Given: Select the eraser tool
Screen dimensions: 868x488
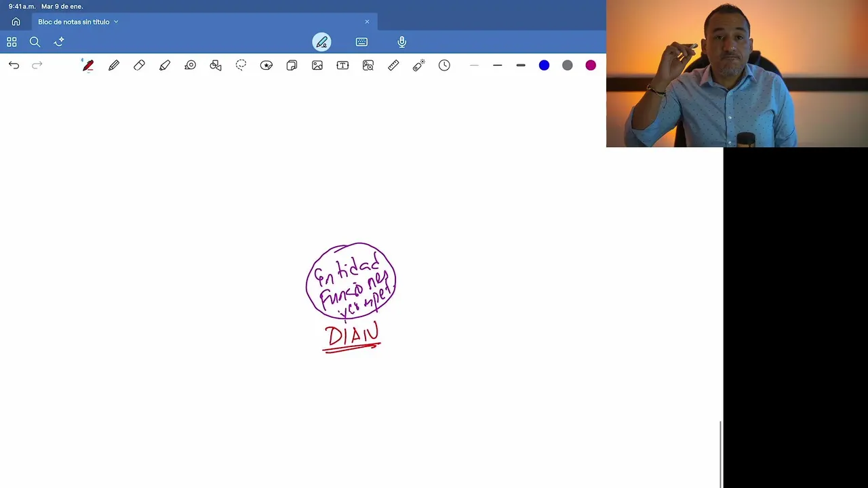Looking at the screenshot, I should click(139, 65).
